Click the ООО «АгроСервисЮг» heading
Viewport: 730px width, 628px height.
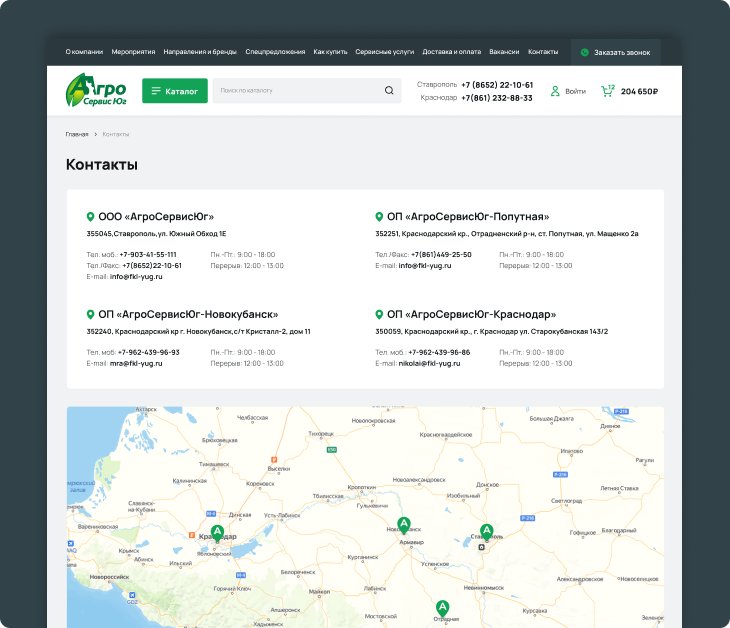(x=156, y=216)
